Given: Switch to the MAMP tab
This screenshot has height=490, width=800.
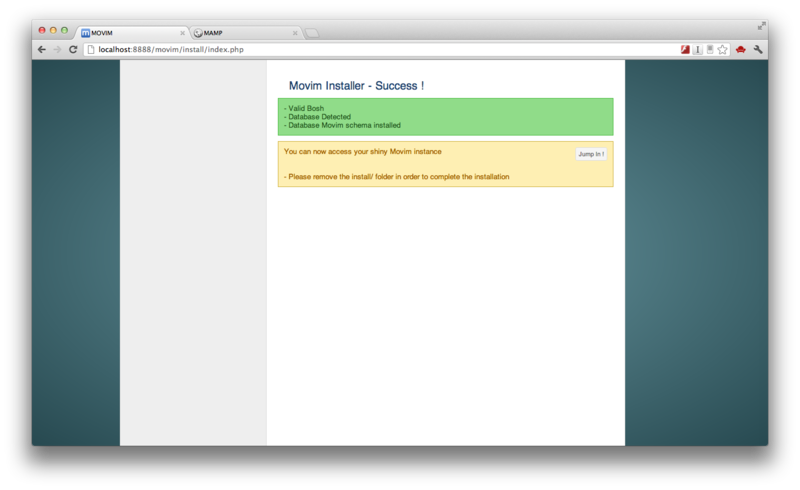Looking at the screenshot, I should [x=245, y=33].
